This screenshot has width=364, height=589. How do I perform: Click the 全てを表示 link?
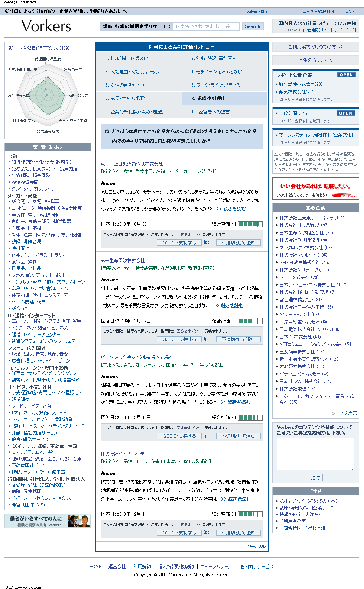[346, 413]
